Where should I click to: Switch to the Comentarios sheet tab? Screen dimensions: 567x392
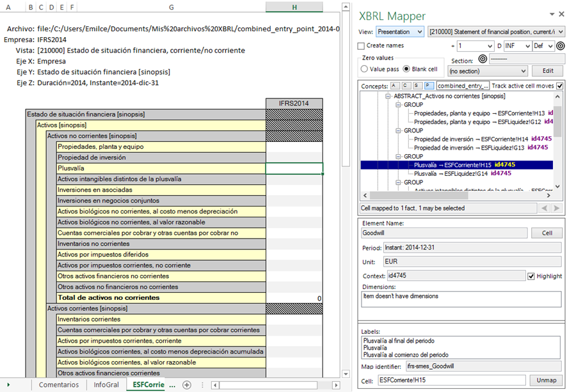[x=59, y=385]
